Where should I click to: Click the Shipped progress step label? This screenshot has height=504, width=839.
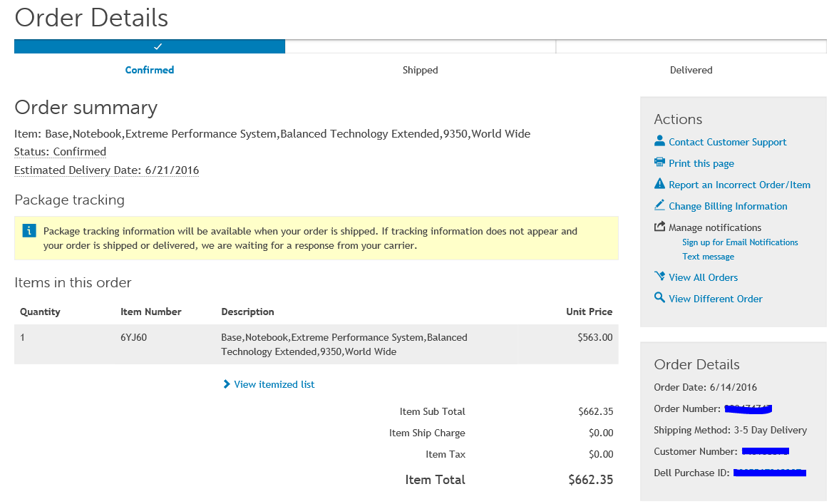[420, 70]
